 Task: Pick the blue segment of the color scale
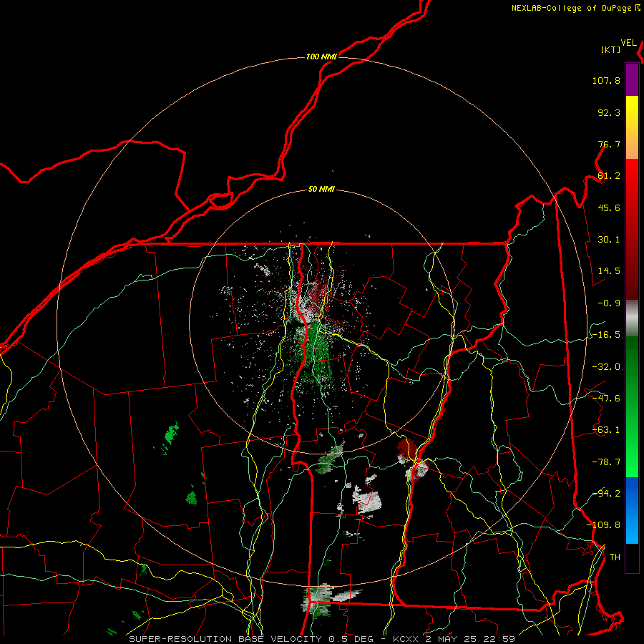coord(632,510)
